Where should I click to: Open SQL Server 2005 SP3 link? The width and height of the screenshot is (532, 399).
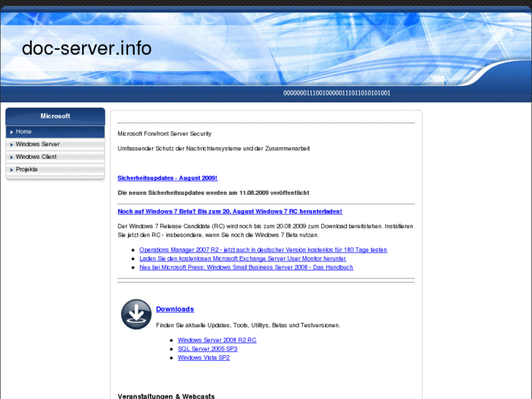click(207, 348)
